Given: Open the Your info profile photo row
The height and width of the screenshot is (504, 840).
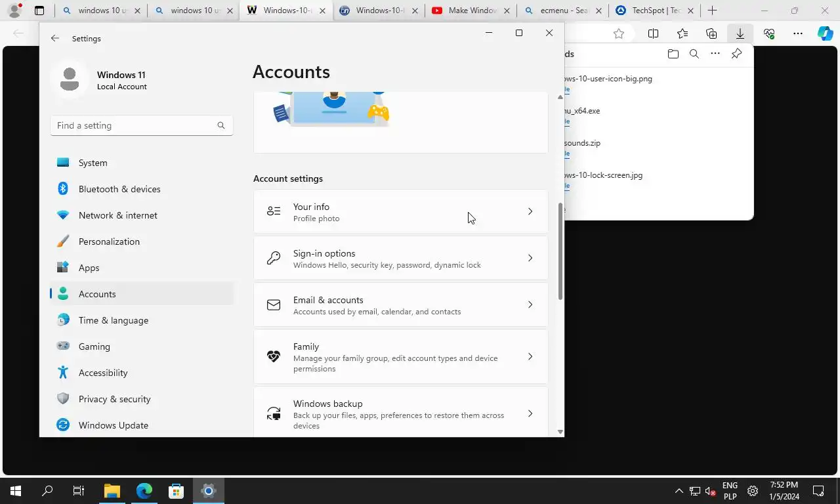Looking at the screenshot, I should 400,211.
